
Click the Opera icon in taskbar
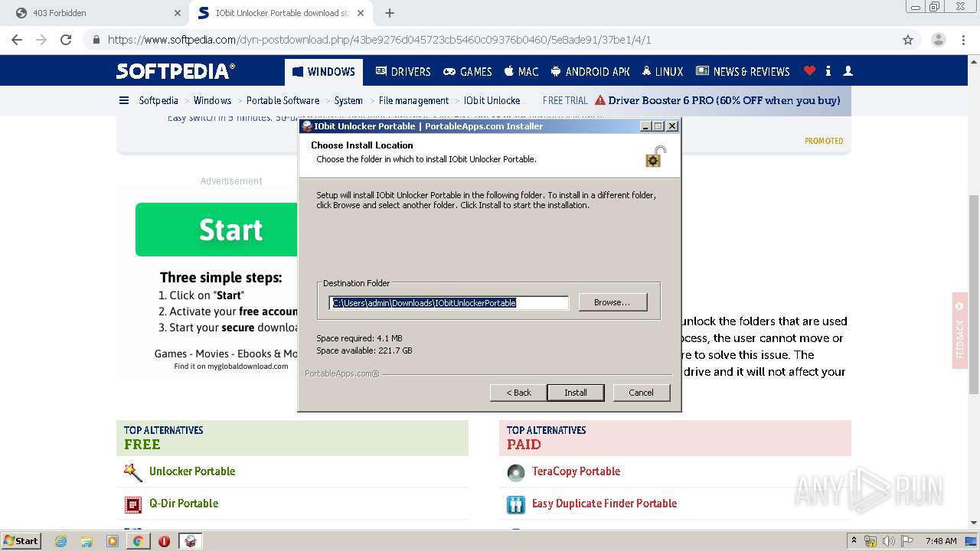point(164,541)
